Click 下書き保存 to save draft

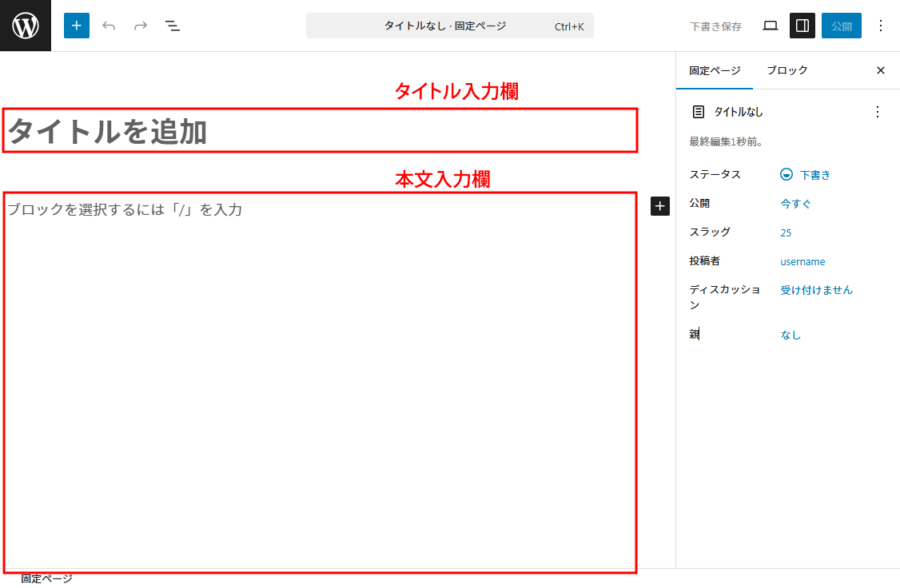[x=715, y=26]
